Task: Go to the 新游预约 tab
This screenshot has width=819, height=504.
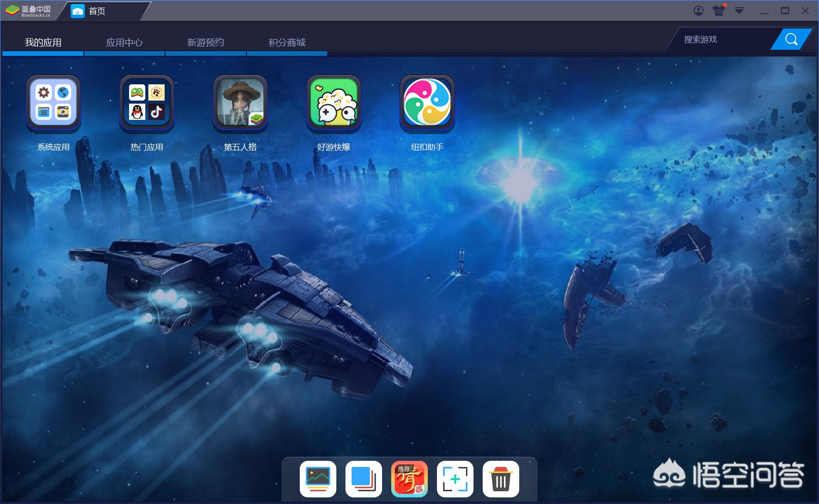Action: [206, 43]
